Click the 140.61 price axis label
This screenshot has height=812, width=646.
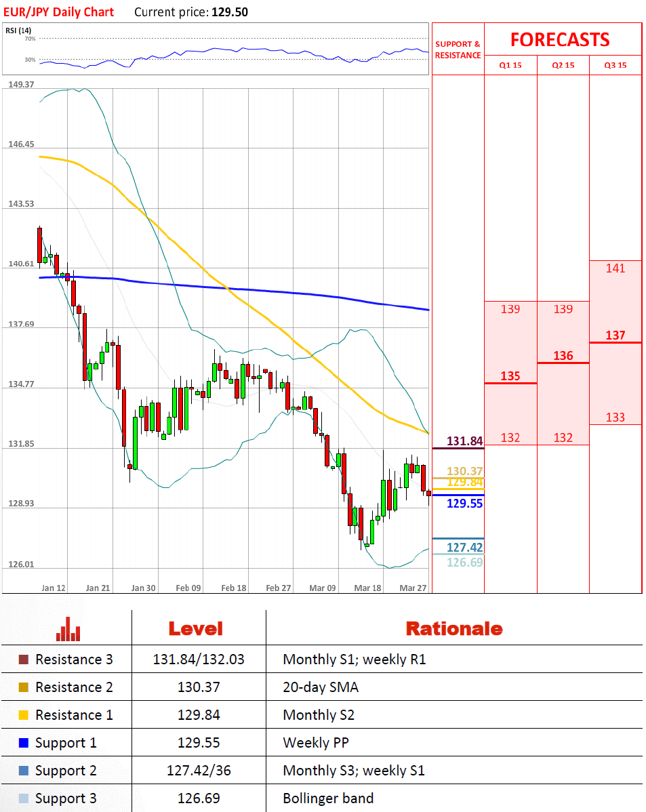[x=21, y=264]
